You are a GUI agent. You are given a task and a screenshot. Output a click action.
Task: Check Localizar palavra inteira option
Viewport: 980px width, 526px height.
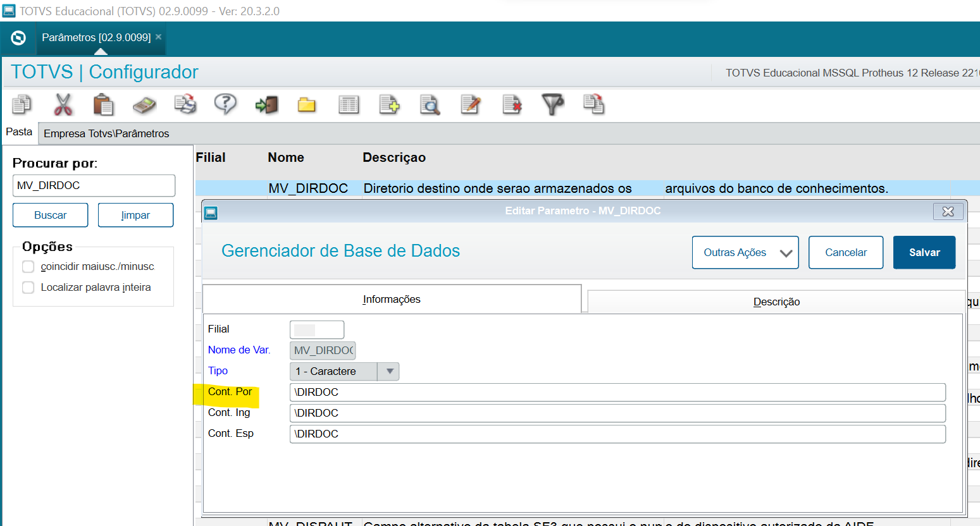pyautogui.click(x=28, y=288)
